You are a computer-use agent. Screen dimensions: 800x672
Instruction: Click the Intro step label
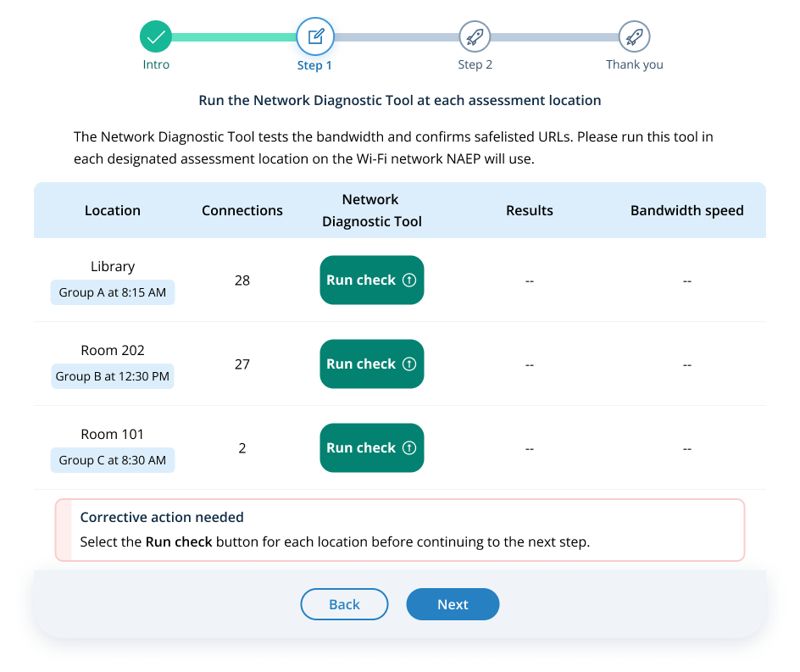[156, 64]
